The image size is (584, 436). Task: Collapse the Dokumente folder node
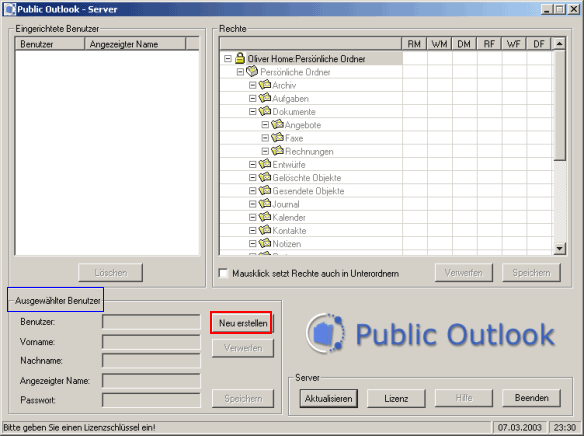click(253, 111)
